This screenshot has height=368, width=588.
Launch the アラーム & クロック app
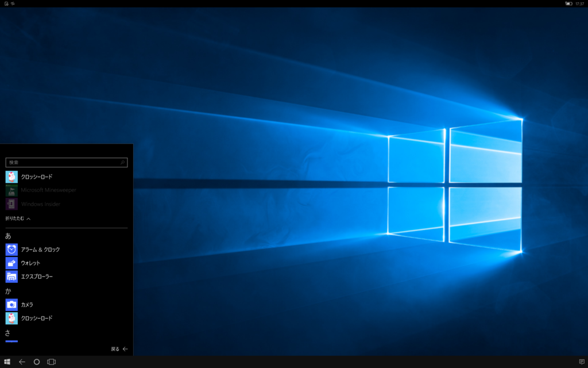[x=67, y=250]
